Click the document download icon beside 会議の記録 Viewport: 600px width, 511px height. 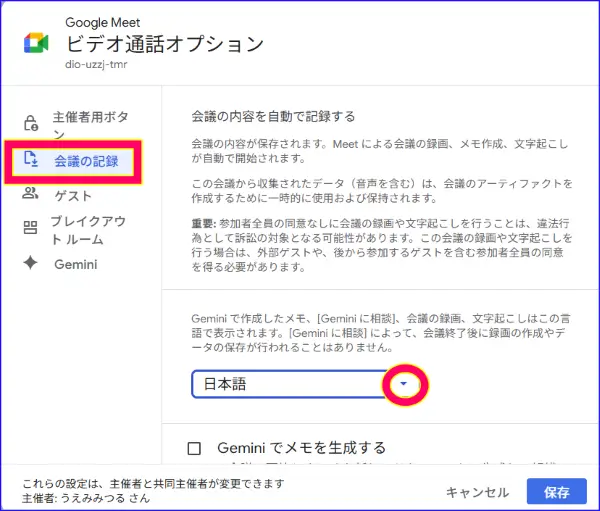(31, 159)
